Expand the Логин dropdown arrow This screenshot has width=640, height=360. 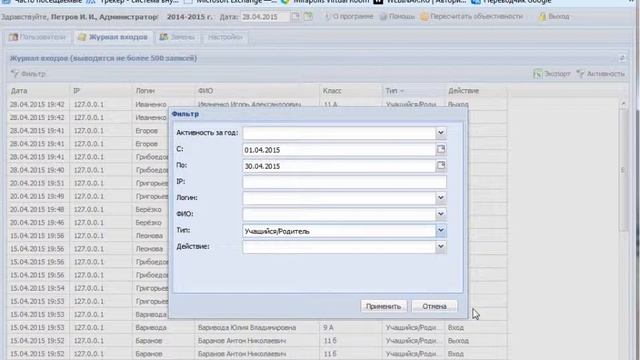[x=440, y=198]
